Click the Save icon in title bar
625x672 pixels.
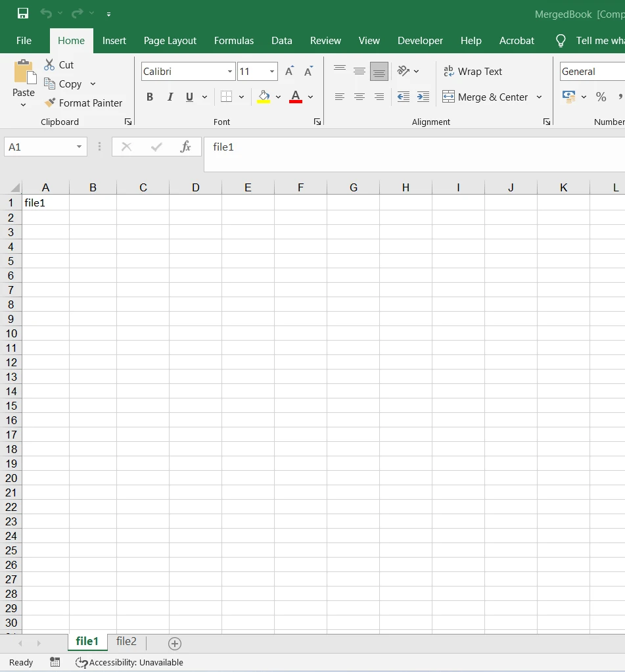coord(23,14)
